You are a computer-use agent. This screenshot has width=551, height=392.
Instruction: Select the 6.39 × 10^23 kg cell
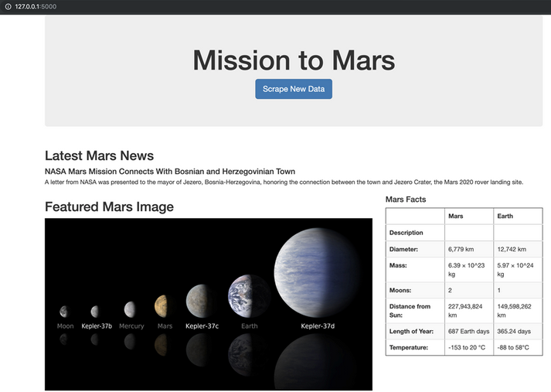pos(469,270)
